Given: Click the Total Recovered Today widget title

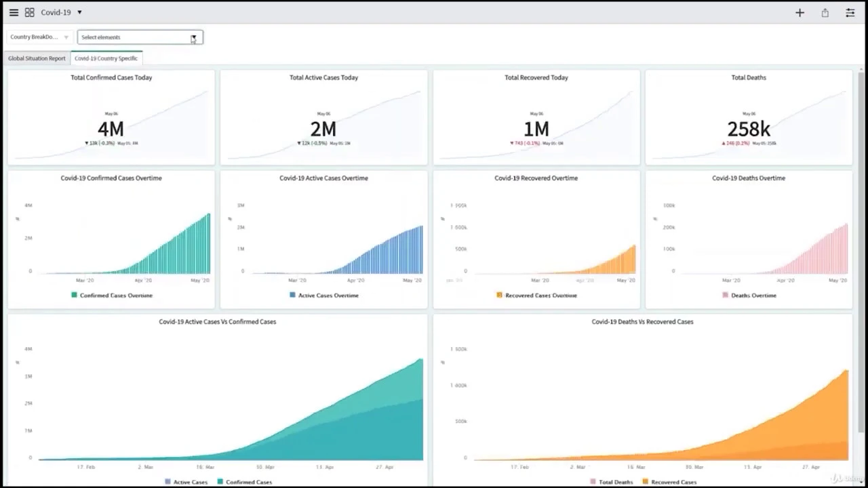Looking at the screenshot, I should tap(536, 77).
